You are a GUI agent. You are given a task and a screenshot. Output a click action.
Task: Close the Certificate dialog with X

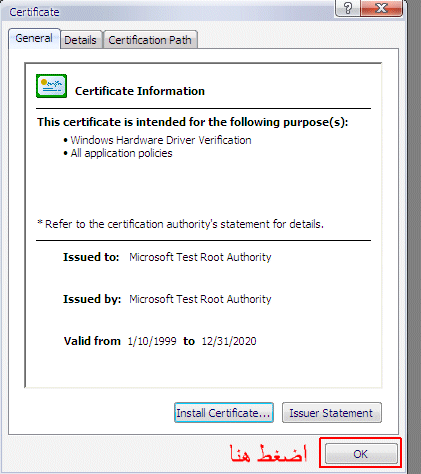pos(381,8)
